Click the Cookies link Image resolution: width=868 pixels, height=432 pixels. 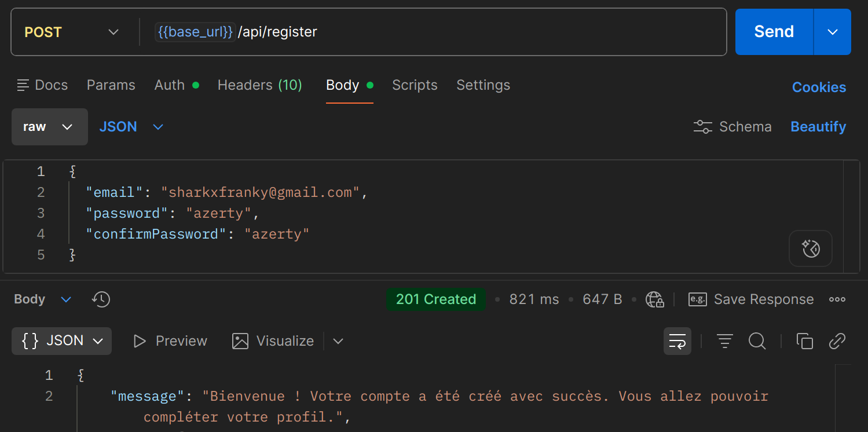[819, 87]
